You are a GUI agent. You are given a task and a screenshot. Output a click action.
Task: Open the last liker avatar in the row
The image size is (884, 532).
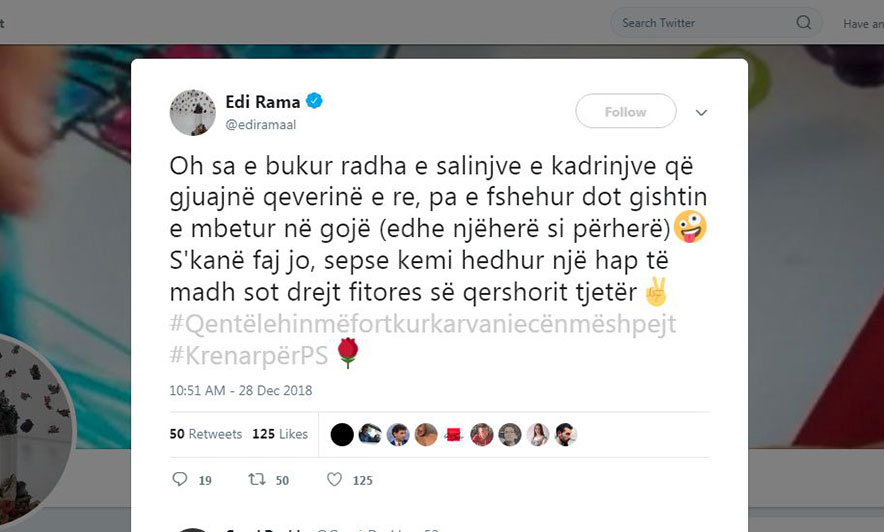[565, 435]
